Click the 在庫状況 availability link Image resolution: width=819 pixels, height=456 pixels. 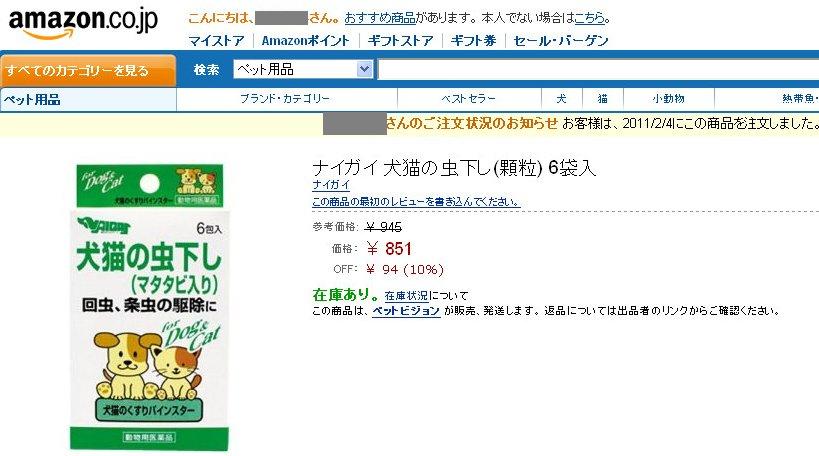tap(406, 296)
